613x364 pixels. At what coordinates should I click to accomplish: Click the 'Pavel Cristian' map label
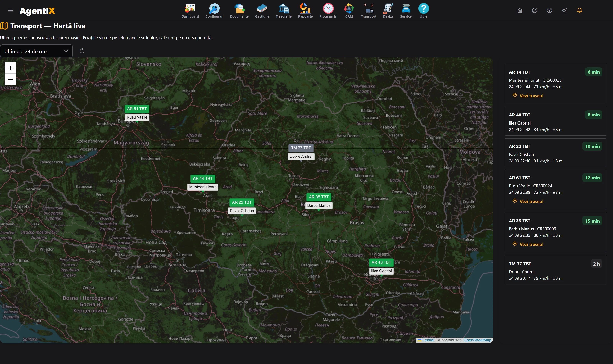(x=242, y=211)
